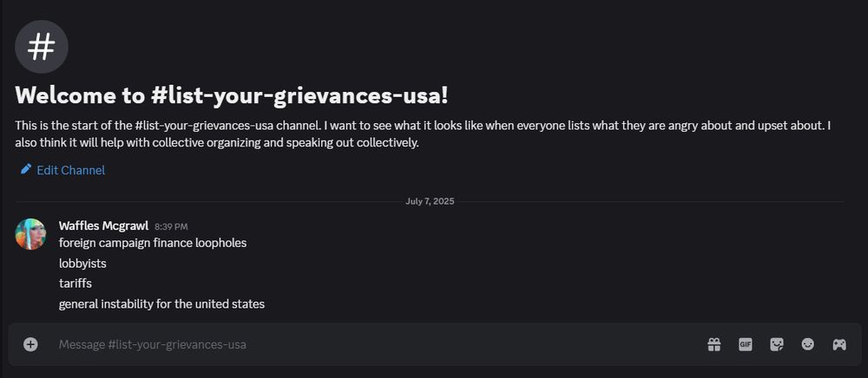Viewport: 868px width, 378px height.
Task: Focus the Message #list-your-grievances-usa input box
Action: click(377, 345)
